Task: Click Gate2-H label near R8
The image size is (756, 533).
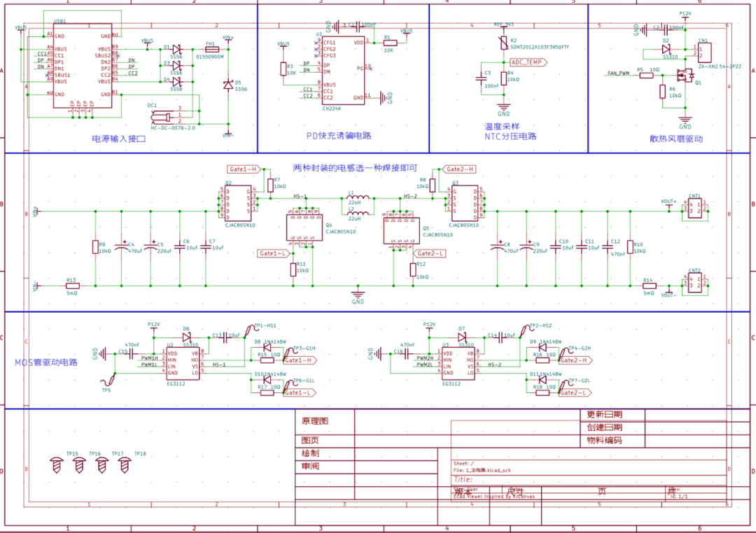Action: tap(459, 169)
